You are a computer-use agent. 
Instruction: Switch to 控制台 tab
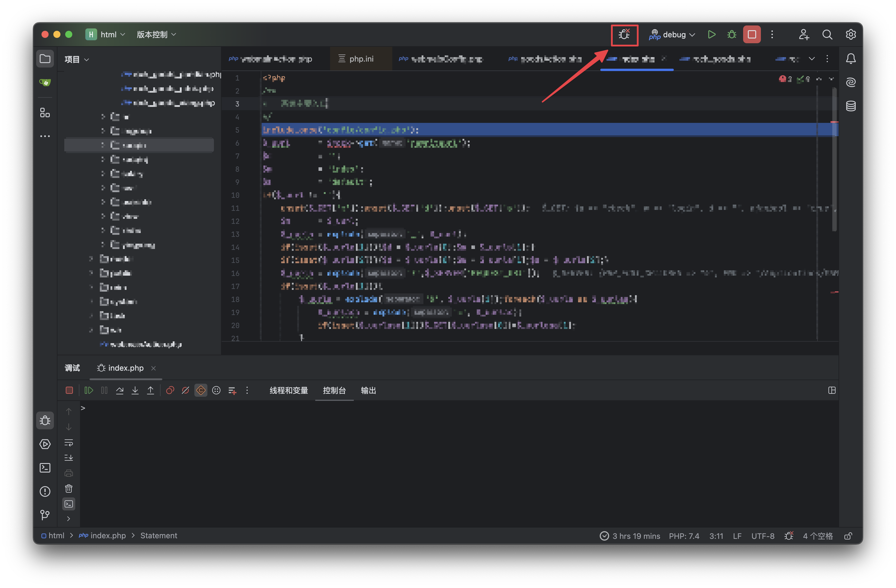334,391
